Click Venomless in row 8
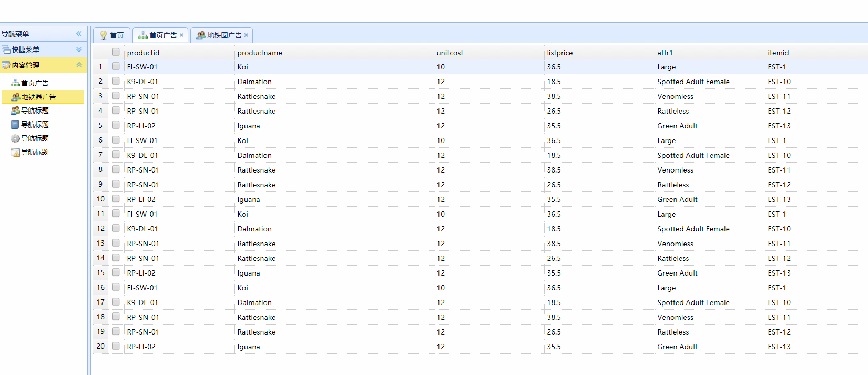The width and height of the screenshot is (868, 375). coord(676,170)
